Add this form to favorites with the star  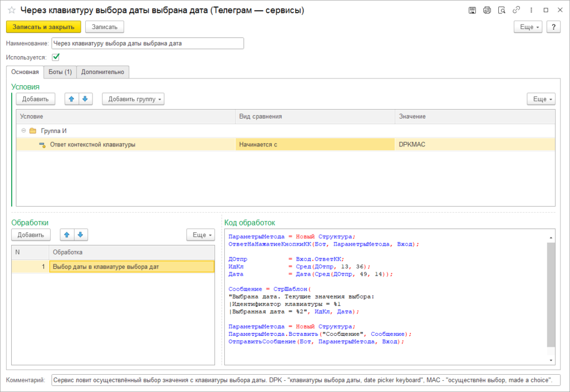pyautogui.click(x=12, y=10)
